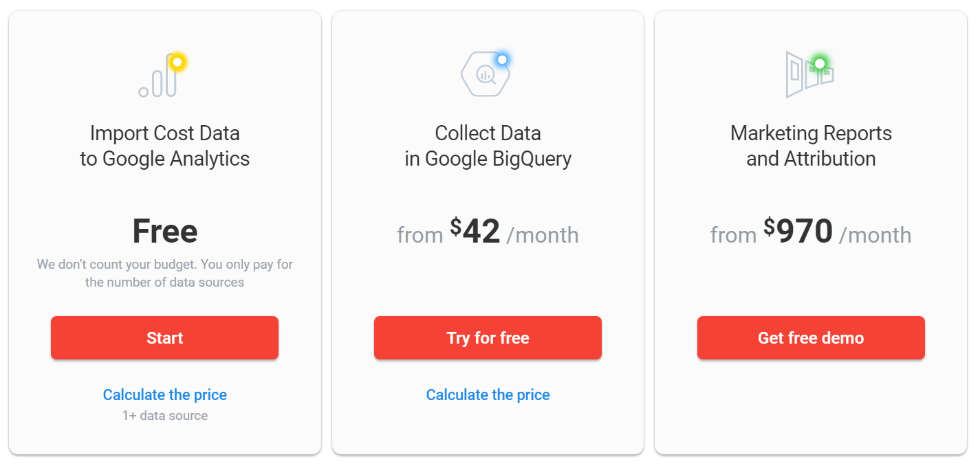Viewport: 980px width, 466px height.
Task: Click the $42 price amount
Action: pos(475,232)
